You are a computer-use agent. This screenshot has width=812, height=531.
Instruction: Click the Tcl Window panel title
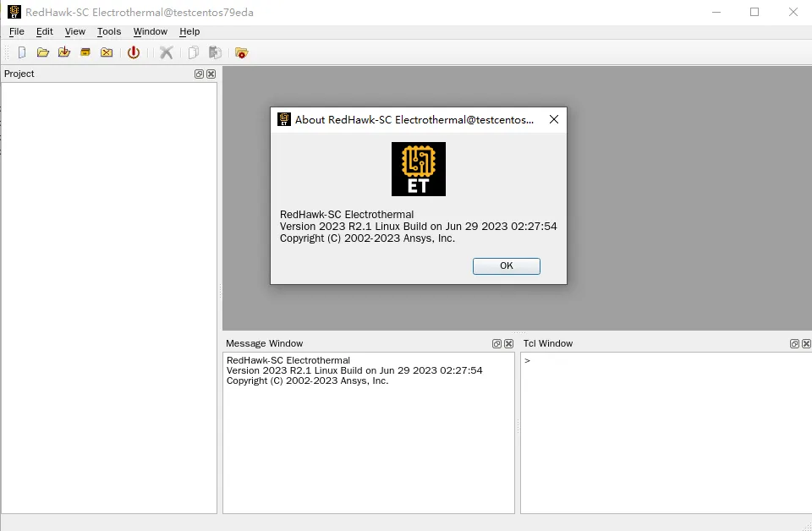548,343
